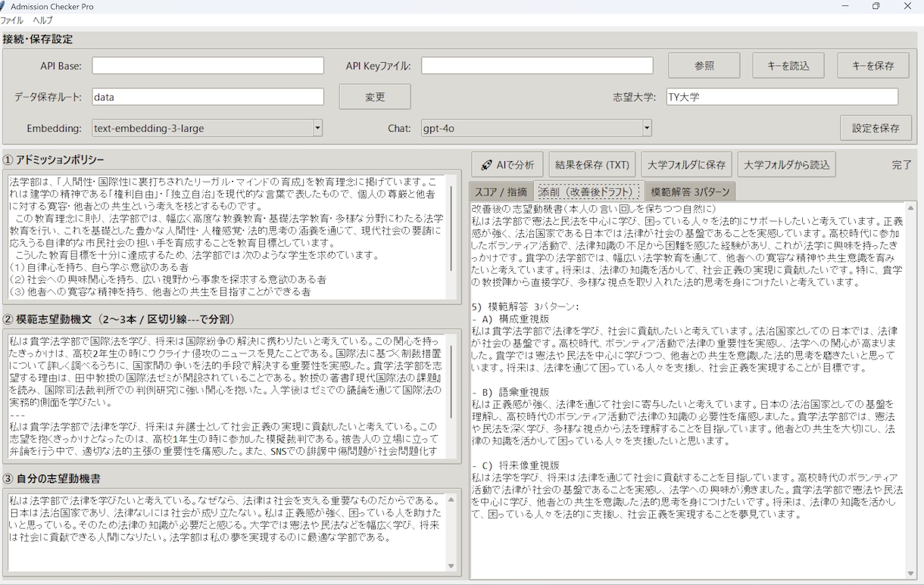The height and width of the screenshot is (585, 924).
Task: Minimize the Admission Checker Pro window
Action: click(x=845, y=6)
